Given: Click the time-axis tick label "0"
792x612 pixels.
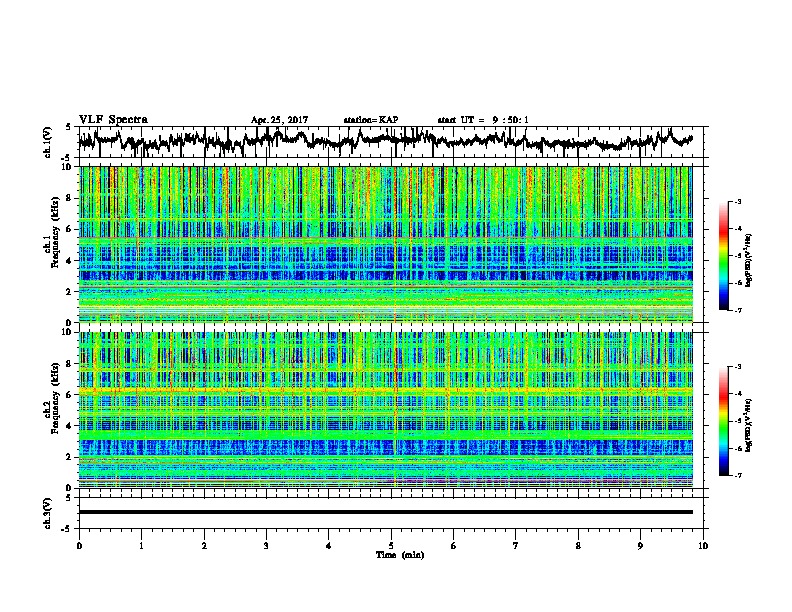Looking at the screenshot, I should (79, 546).
